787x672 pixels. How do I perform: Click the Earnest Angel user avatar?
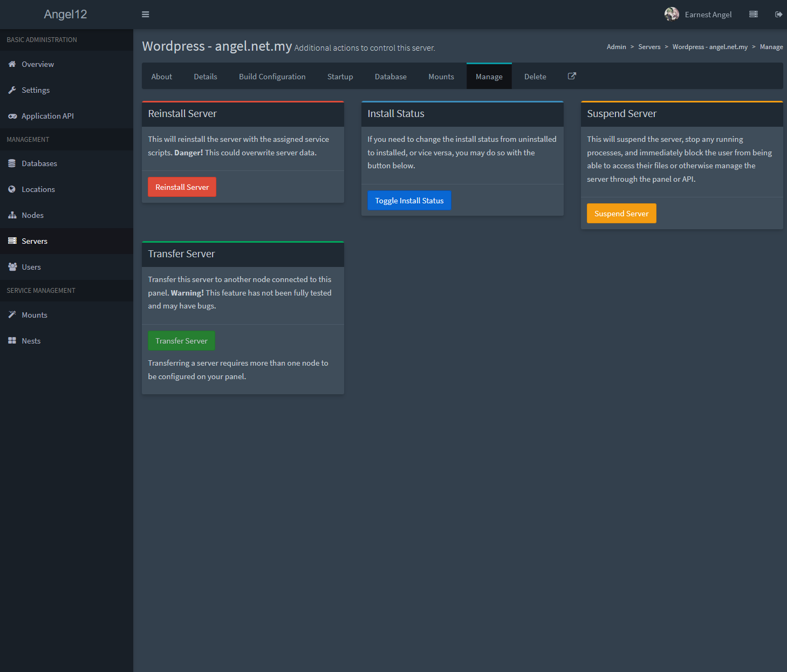672,14
